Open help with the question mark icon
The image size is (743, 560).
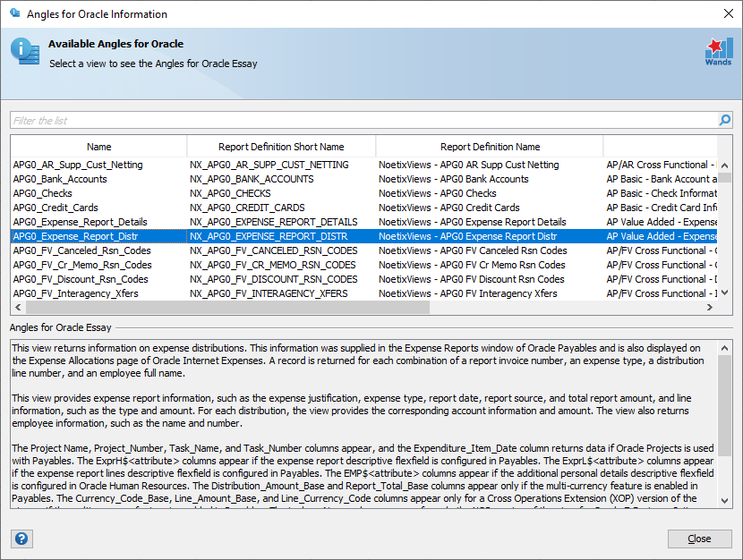click(21, 539)
